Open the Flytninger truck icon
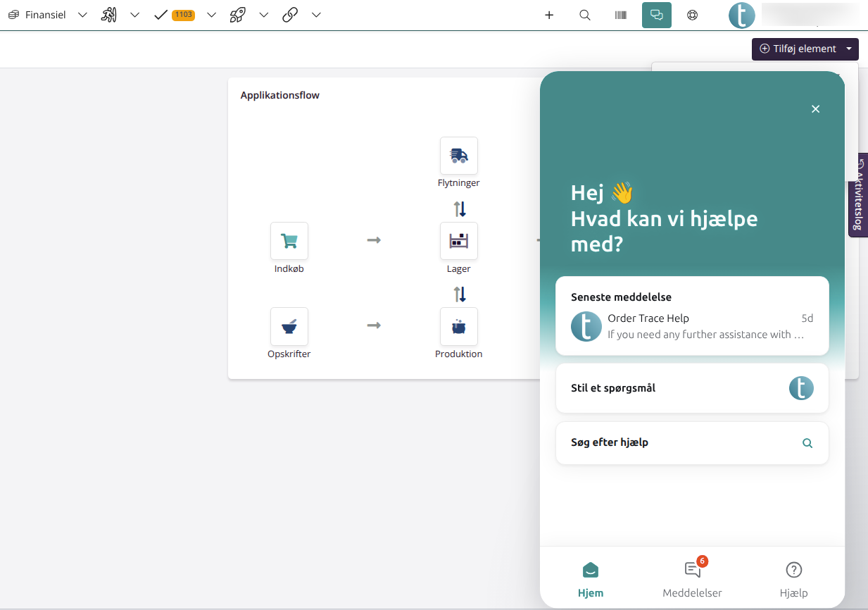Image resolution: width=868 pixels, height=610 pixels. [459, 156]
